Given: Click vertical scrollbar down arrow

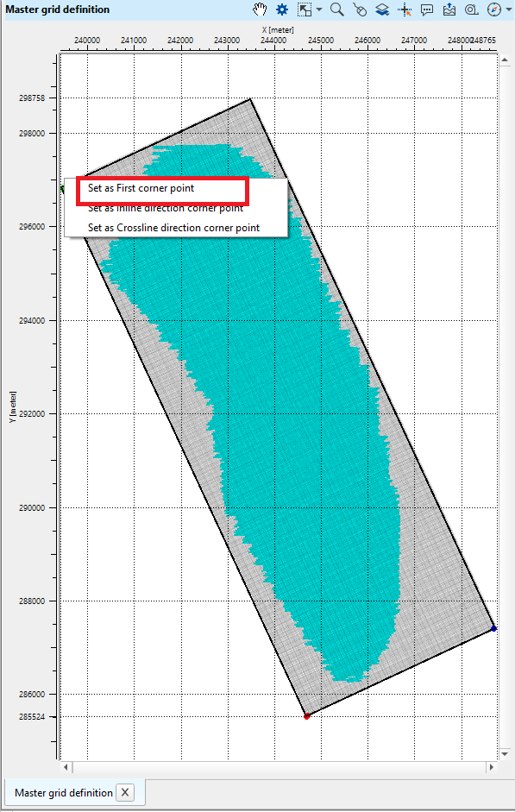Looking at the screenshot, I should click(506, 754).
